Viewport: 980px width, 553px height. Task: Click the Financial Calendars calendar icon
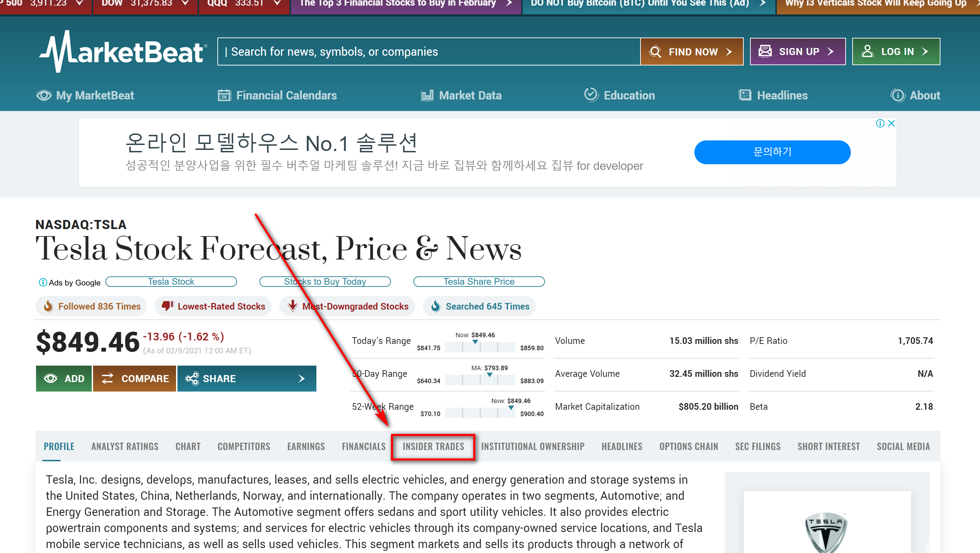(224, 95)
